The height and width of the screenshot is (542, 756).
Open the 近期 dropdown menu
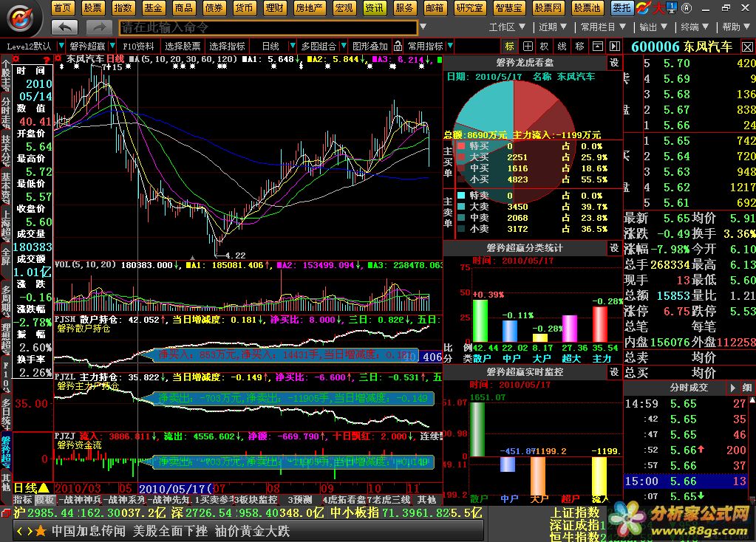[553, 27]
